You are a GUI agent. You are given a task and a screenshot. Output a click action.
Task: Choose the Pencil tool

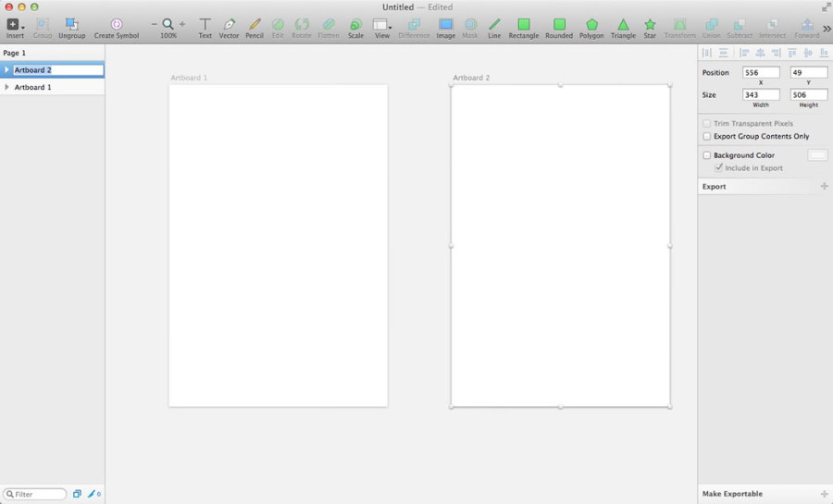tap(255, 28)
